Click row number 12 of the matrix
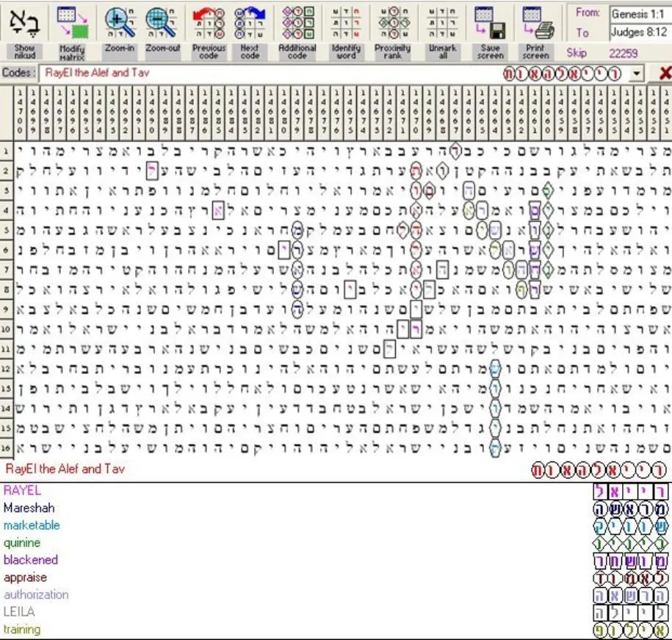 pyautogui.click(x=7, y=369)
